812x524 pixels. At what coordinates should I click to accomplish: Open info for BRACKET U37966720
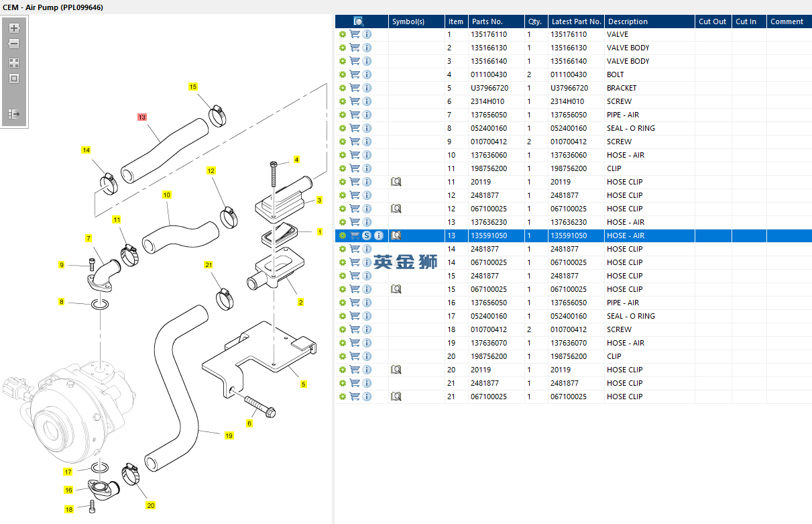(x=367, y=88)
